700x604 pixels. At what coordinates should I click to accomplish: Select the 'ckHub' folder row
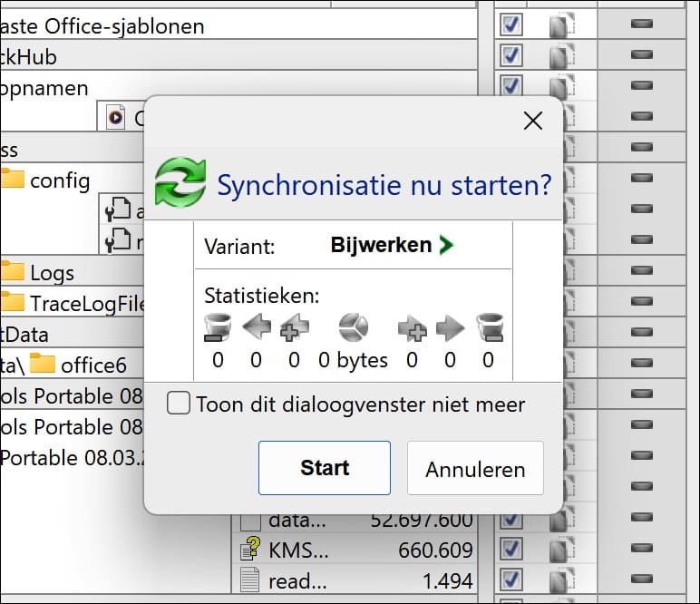238,56
